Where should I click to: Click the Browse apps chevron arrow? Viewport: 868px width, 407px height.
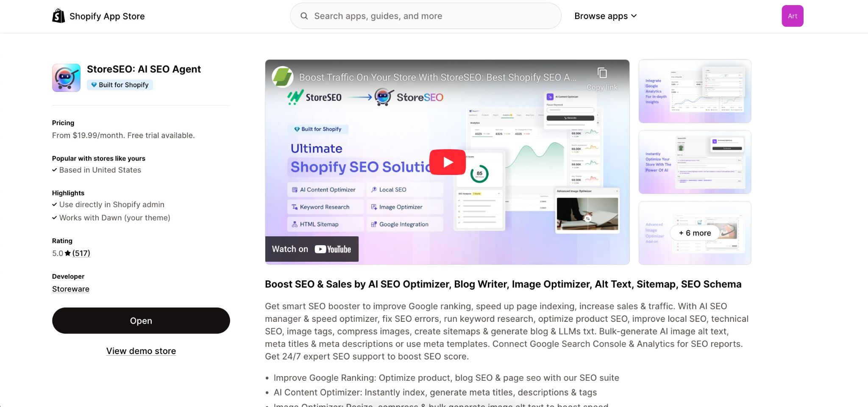click(634, 16)
